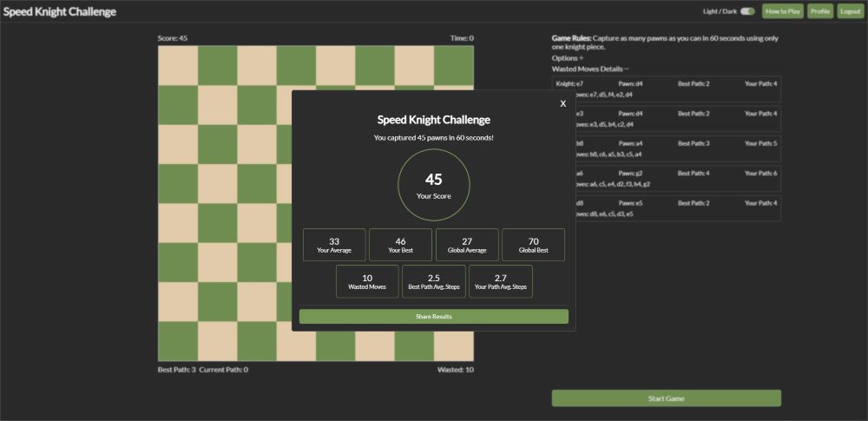Click the Speed Knight Challenge header title
Viewport: 868px width, 421px height.
coord(59,12)
